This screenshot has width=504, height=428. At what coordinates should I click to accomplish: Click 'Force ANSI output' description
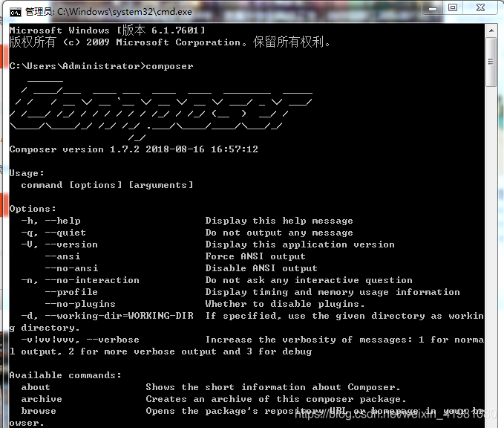pyautogui.click(x=255, y=256)
